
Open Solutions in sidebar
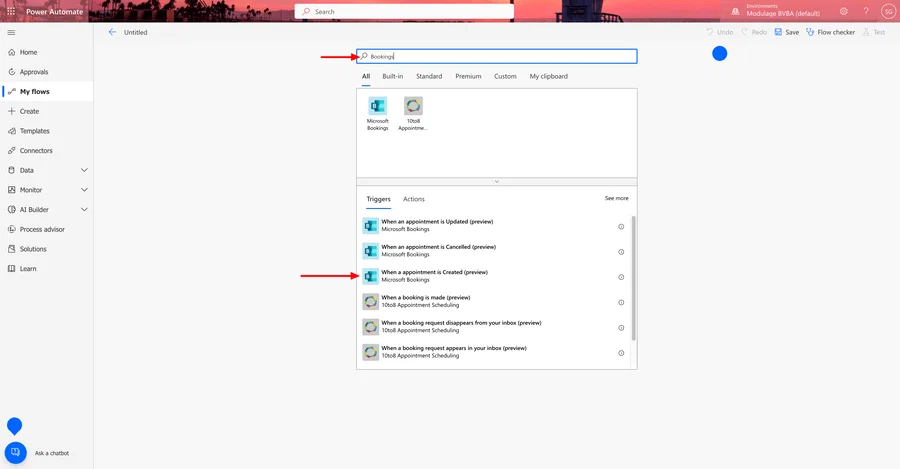[46, 249]
